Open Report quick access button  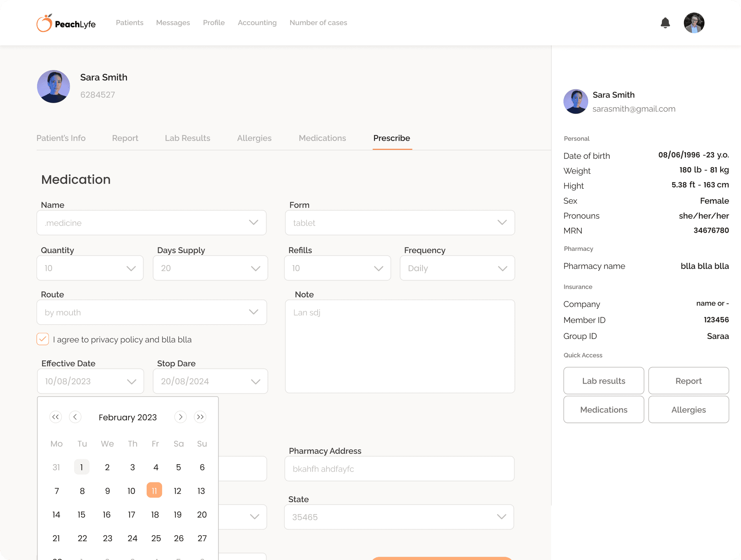[x=689, y=381]
